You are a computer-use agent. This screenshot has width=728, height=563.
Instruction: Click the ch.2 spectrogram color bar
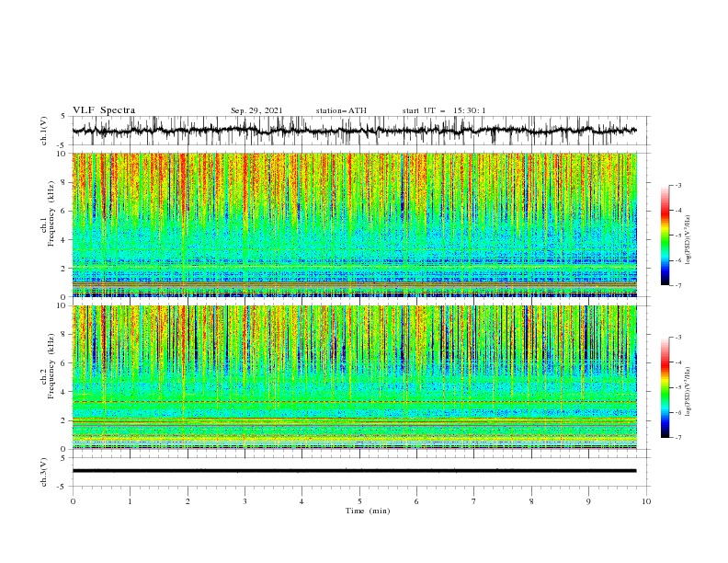[665, 387]
